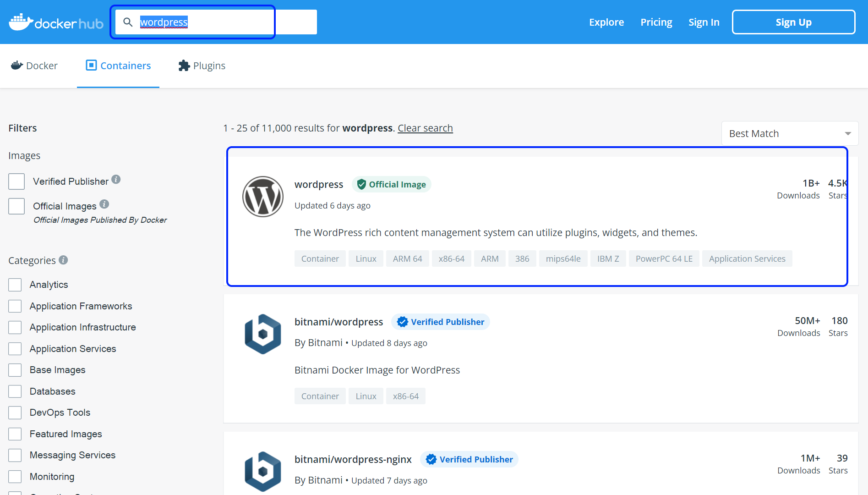This screenshot has height=495, width=868.
Task: Click the Plugins puzzle piece icon
Action: click(184, 66)
